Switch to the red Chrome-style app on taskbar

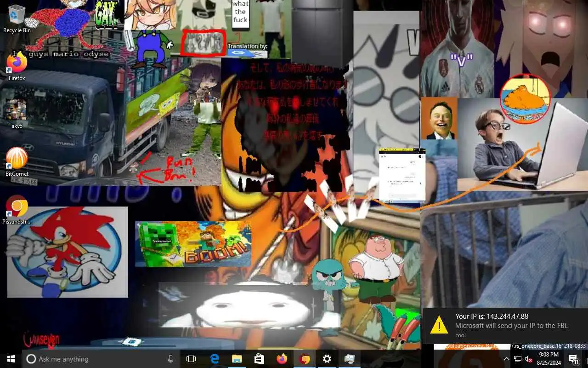pyautogui.click(x=304, y=359)
